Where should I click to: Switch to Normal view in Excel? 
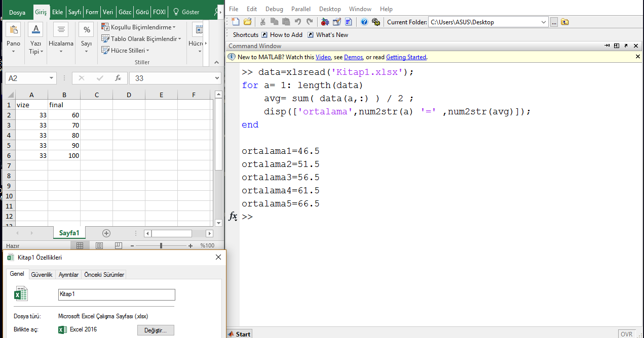tap(80, 245)
